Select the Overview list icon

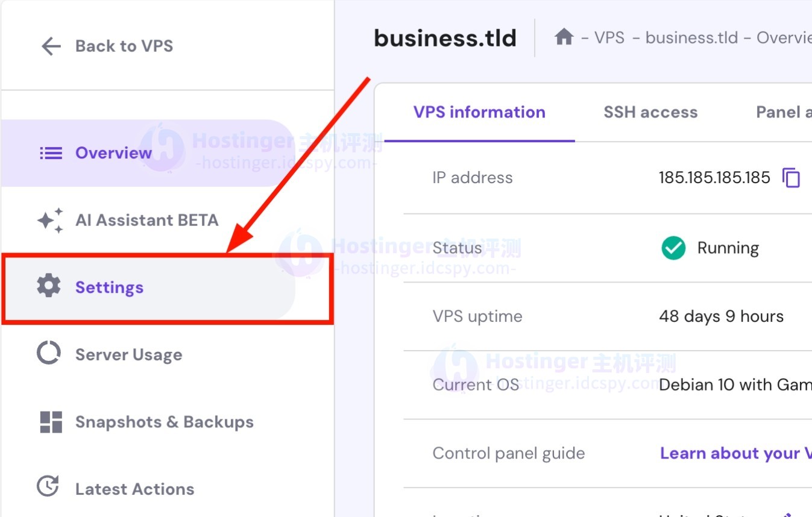[51, 152]
